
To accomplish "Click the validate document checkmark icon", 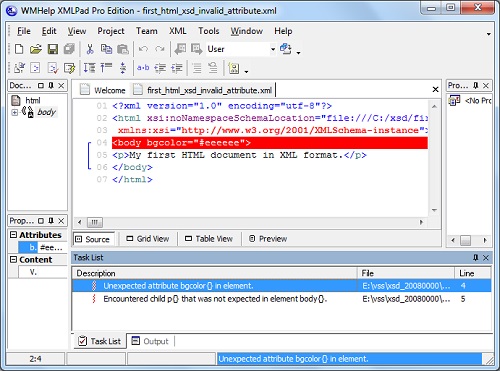I will pos(53,68).
